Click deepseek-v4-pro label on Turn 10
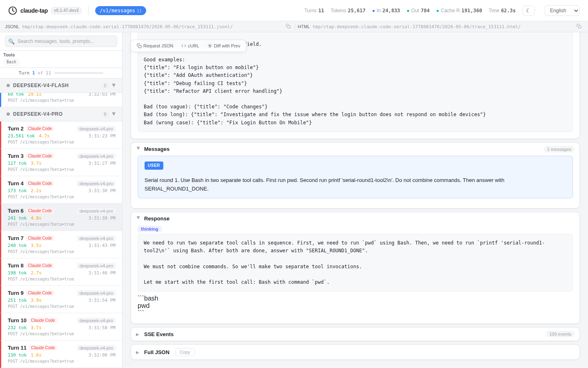This screenshot has height=368, width=588. click(x=96, y=321)
